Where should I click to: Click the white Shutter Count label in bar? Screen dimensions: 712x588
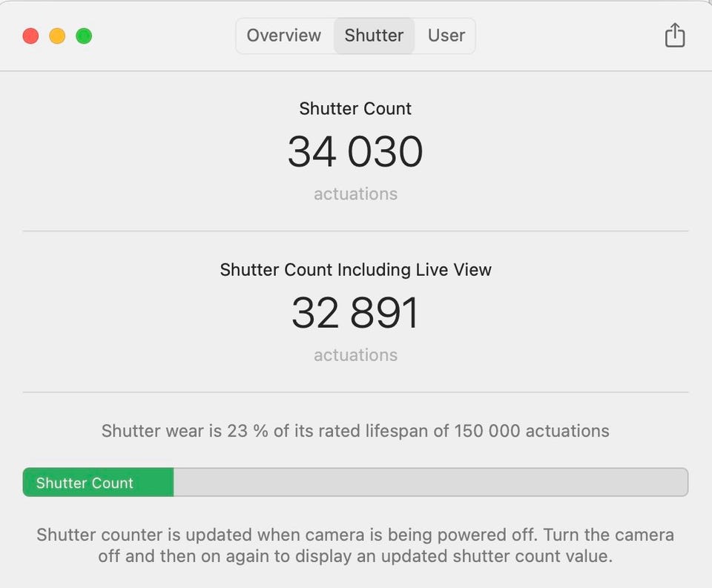pos(85,483)
